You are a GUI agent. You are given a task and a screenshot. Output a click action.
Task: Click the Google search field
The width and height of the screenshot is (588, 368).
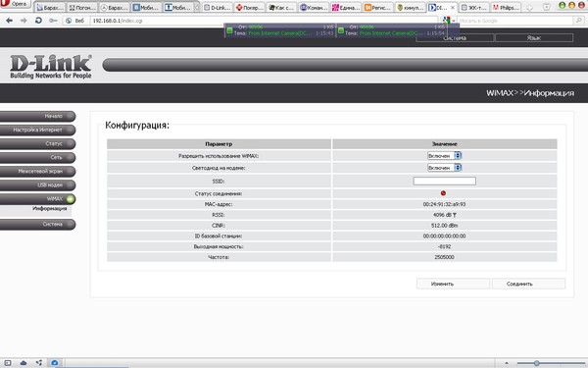click(x=515, y=21)
